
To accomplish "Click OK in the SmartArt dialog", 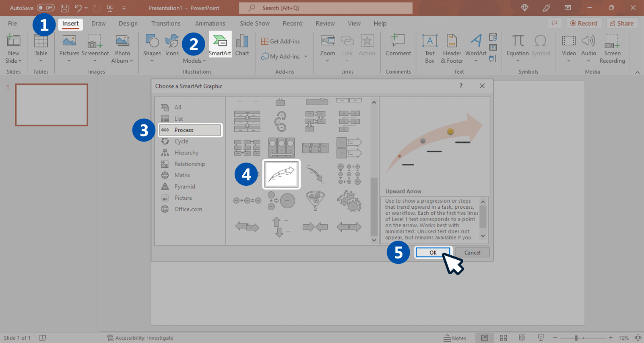I will click(433, 253).
